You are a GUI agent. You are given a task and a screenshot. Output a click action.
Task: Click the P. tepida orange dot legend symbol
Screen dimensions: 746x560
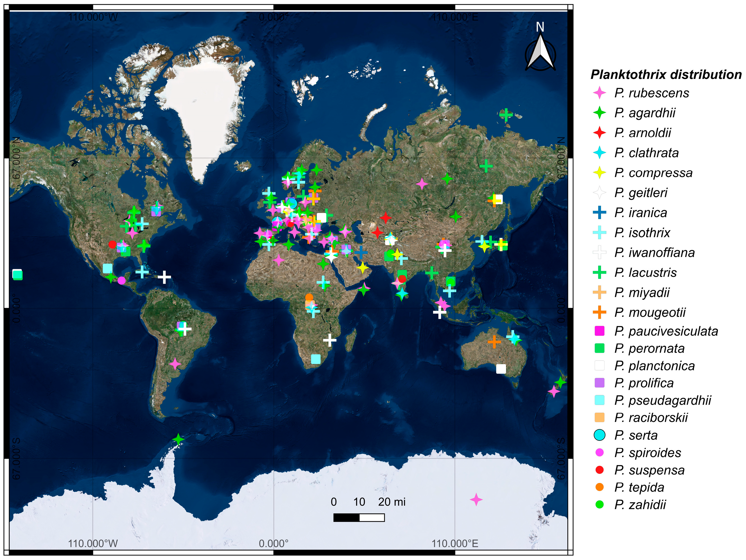[x=599, y=487]
